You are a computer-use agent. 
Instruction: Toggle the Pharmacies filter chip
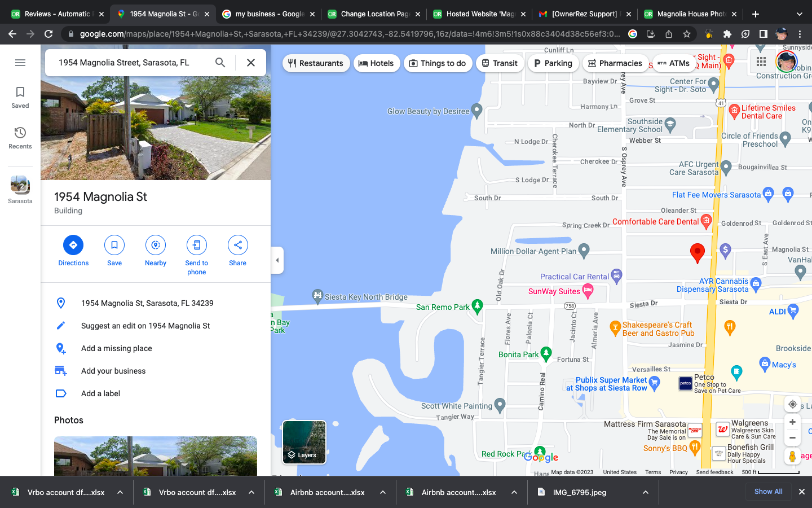(615, 63)
